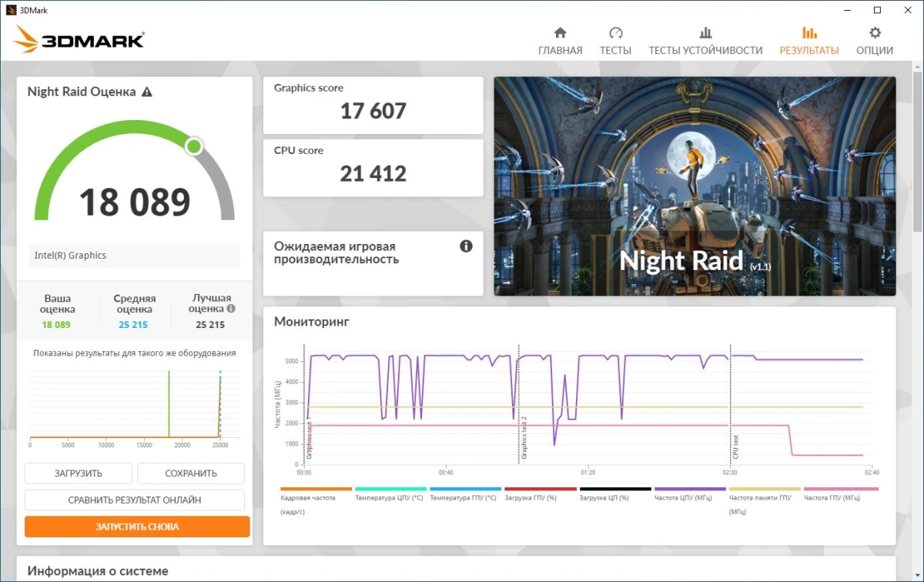Click the СОХРАНИТЬ button
The image size is (924, 582).
click(x=191, y=473)
